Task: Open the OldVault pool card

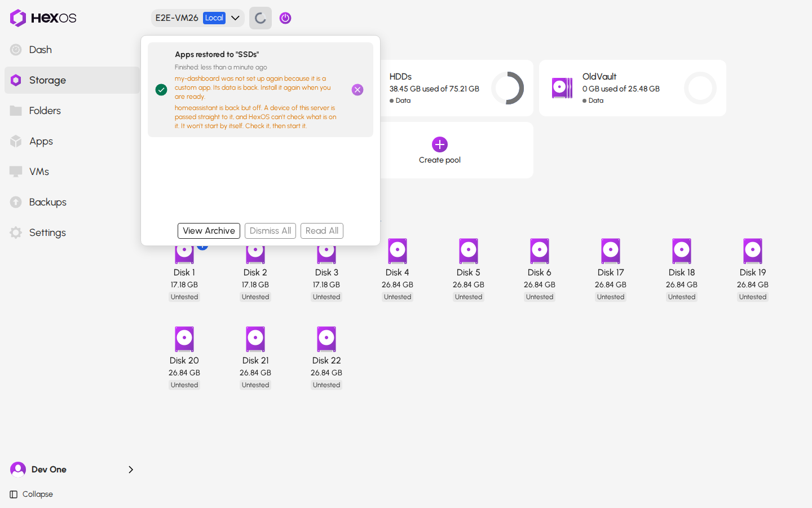Action: pyautogui.click(x=632, y=88)
